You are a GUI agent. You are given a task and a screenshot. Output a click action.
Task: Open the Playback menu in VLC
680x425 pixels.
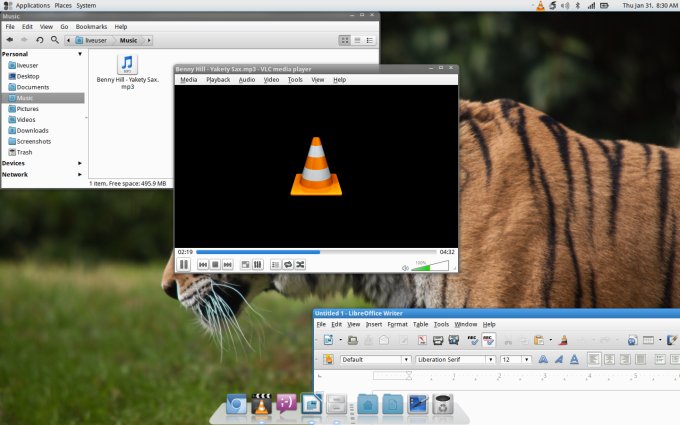218,79
